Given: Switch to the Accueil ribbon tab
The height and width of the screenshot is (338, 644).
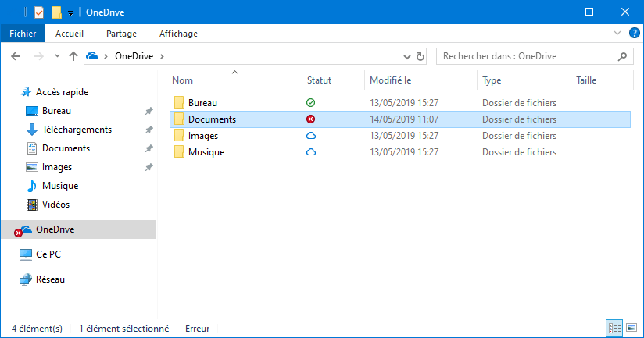Looking at the screenshot, I should click(x=70, y=34).
